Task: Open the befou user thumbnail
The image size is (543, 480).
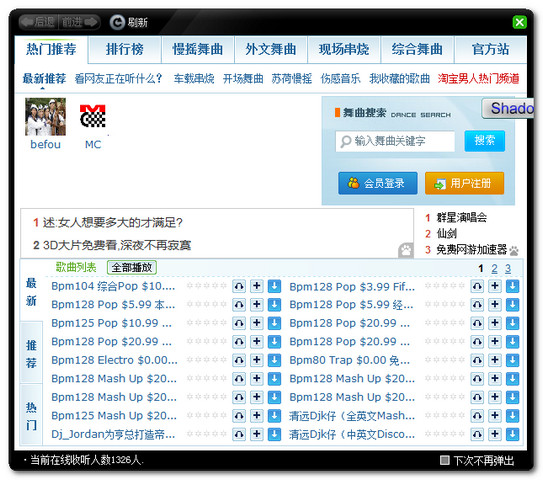Action: pyautogui.click(x=45, y=117)
